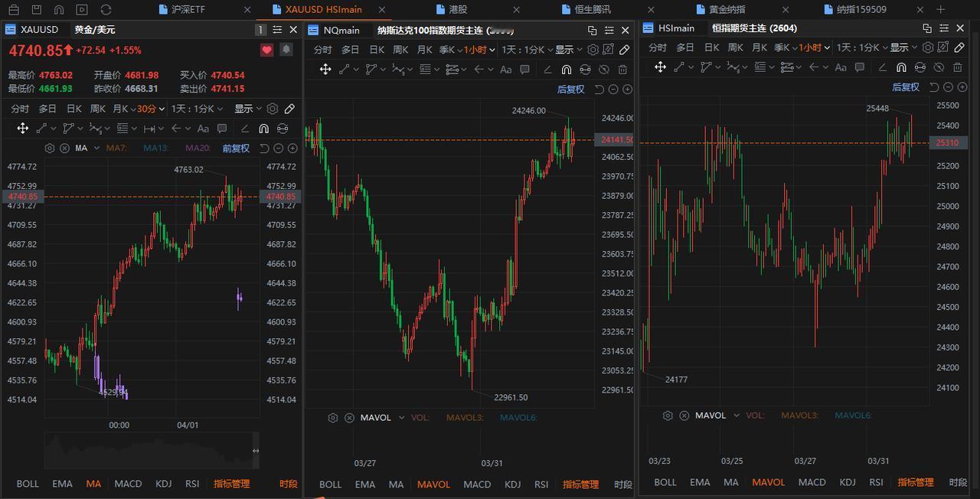This screenshot has width=980, height=499.
Task: Select 分时 view in XAUUSD panel
Action: (x=19, y=109)
